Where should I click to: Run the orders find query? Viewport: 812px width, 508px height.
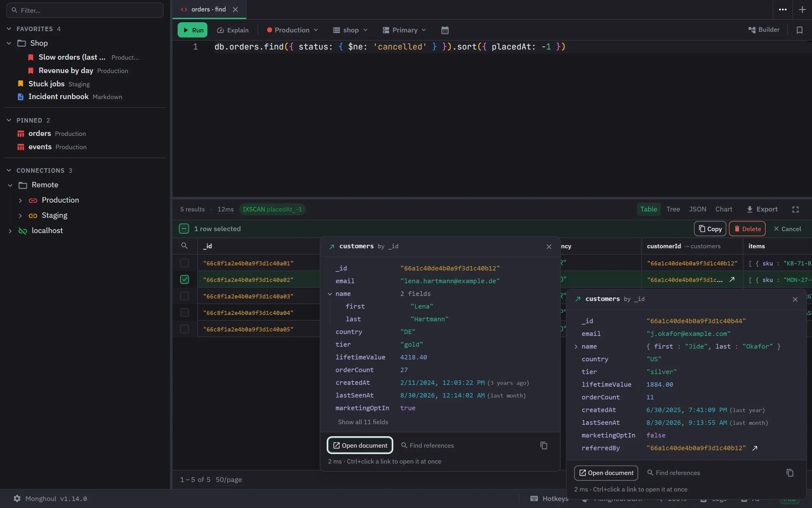point(192,30)
